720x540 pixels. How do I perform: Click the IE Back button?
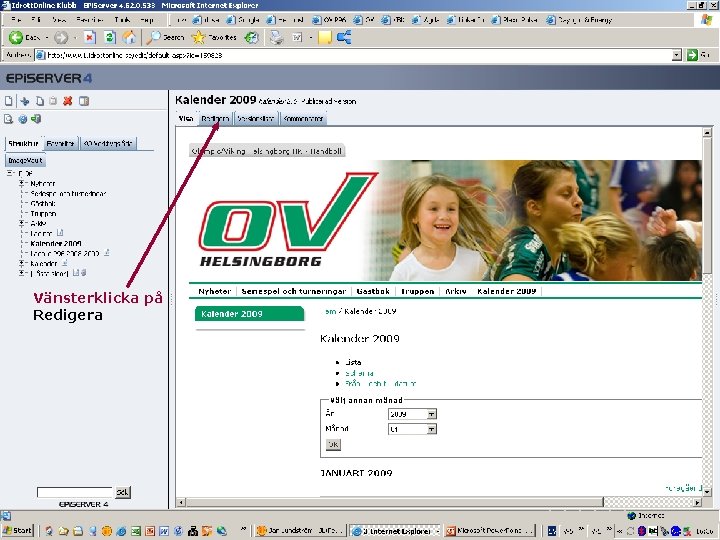[24, 37]
